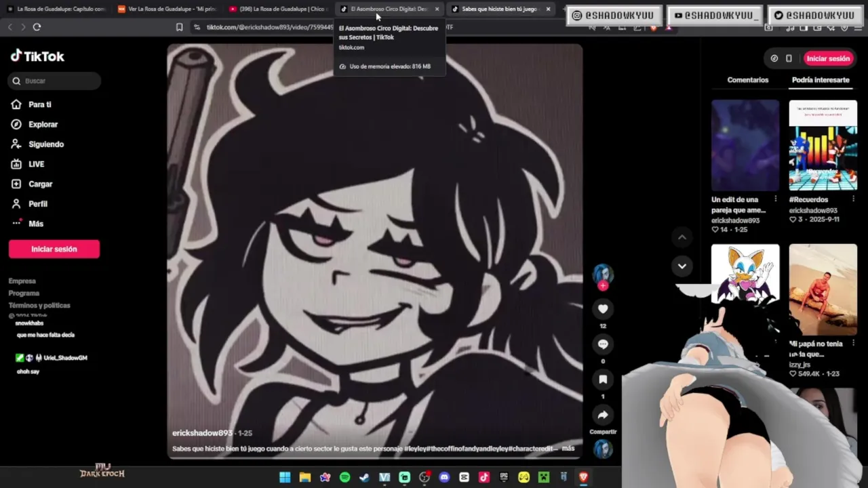Click the TikTok logo
Screen dimensions: 868x488
pos(37,56)
